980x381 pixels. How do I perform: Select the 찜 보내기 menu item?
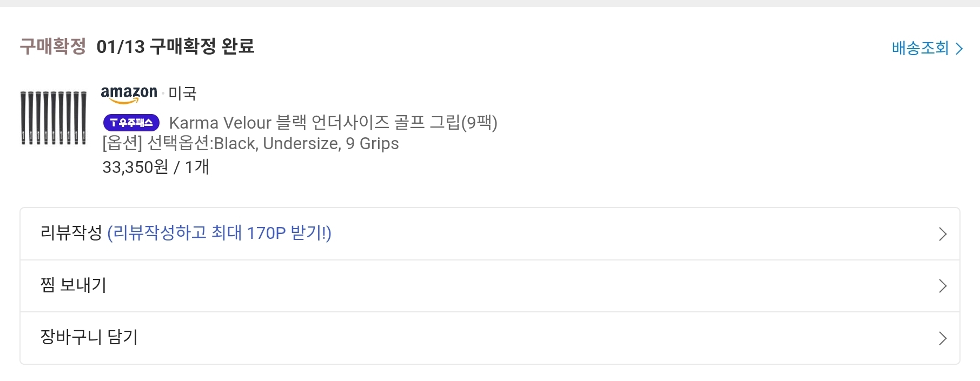pos(74,285)
